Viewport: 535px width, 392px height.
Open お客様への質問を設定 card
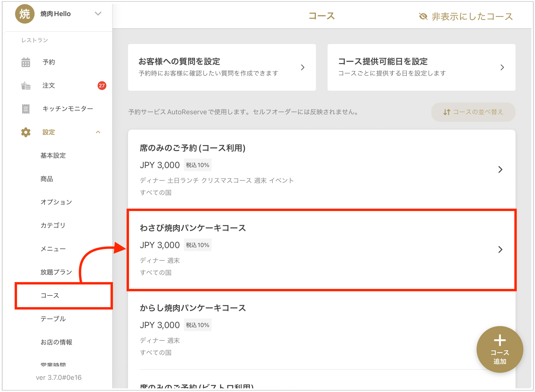(x=222, y=67)
